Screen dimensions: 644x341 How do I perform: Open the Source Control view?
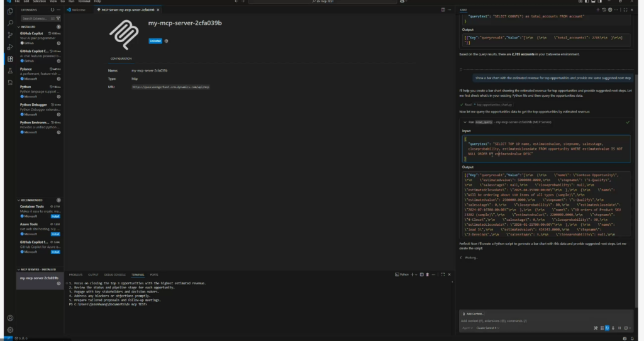coord(10,35)
